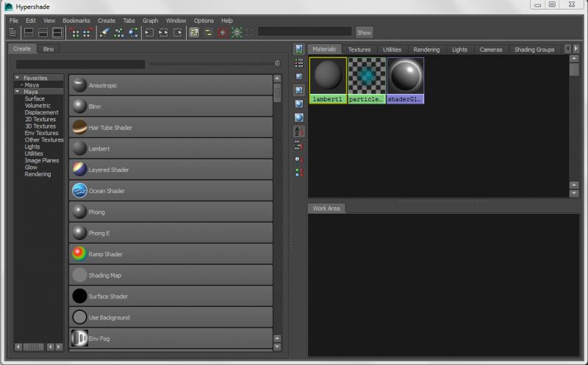Collapse the Favorites tree section
This screenshot has width=588, height=365.
[x=17, y=78]
